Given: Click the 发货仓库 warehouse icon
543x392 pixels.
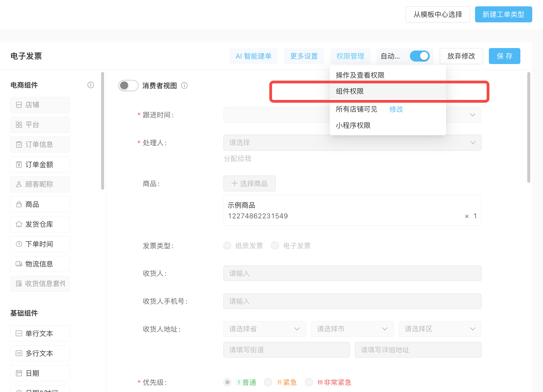Looking at the screenshot, I should pyautogui.click(x=19, y=224).
